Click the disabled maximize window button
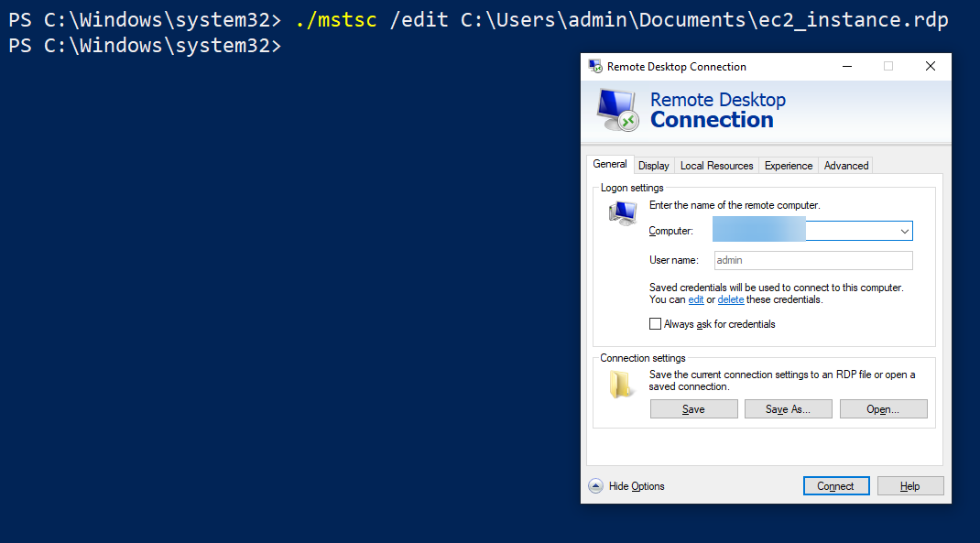Image resolution: width=980 pixels, height=543 pixels. [x=888, y=66]
